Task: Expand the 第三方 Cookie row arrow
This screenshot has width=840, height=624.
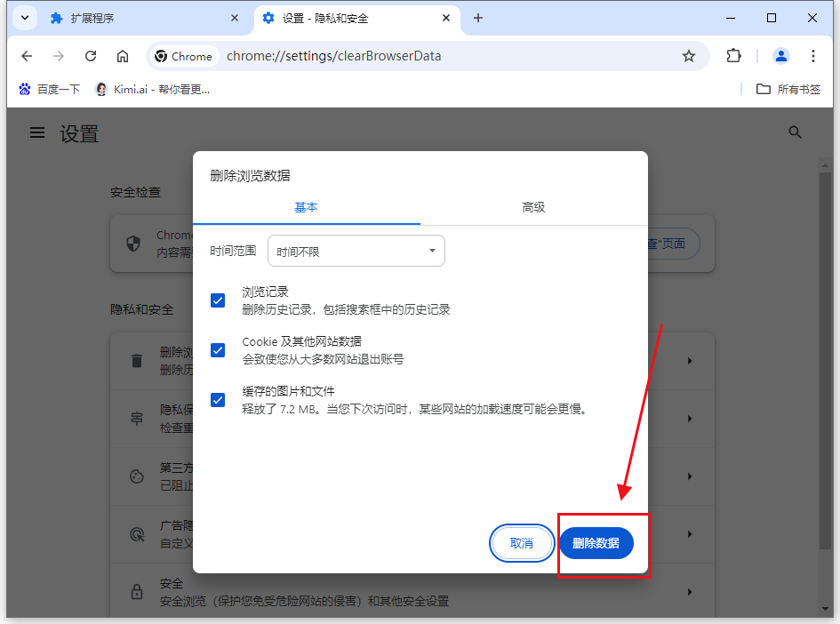Action: pos(690,476)
